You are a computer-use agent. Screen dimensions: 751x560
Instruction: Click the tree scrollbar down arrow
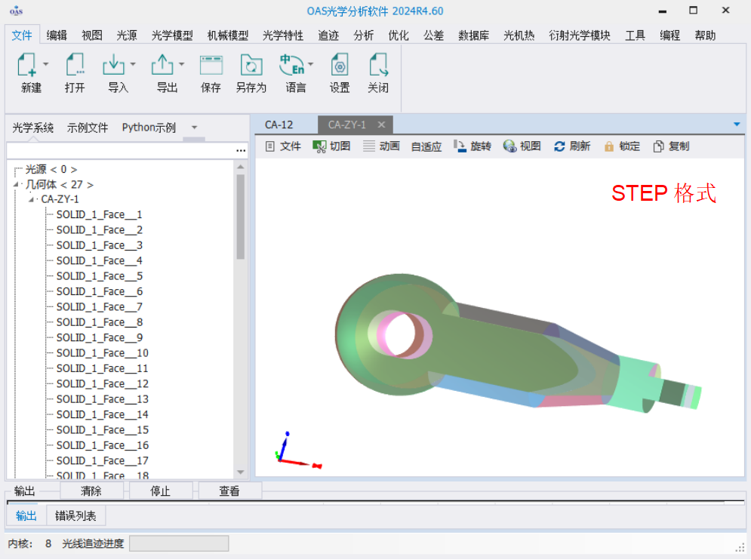click(241, 472)
